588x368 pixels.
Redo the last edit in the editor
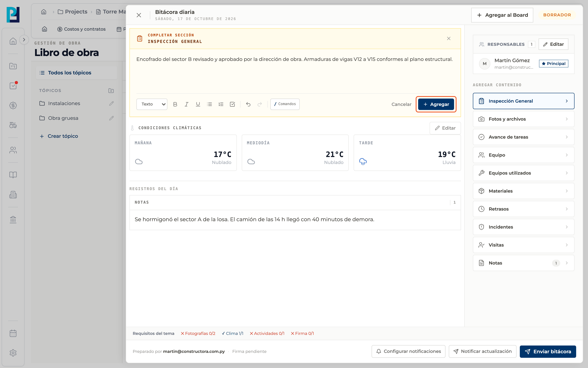point(259,104)
